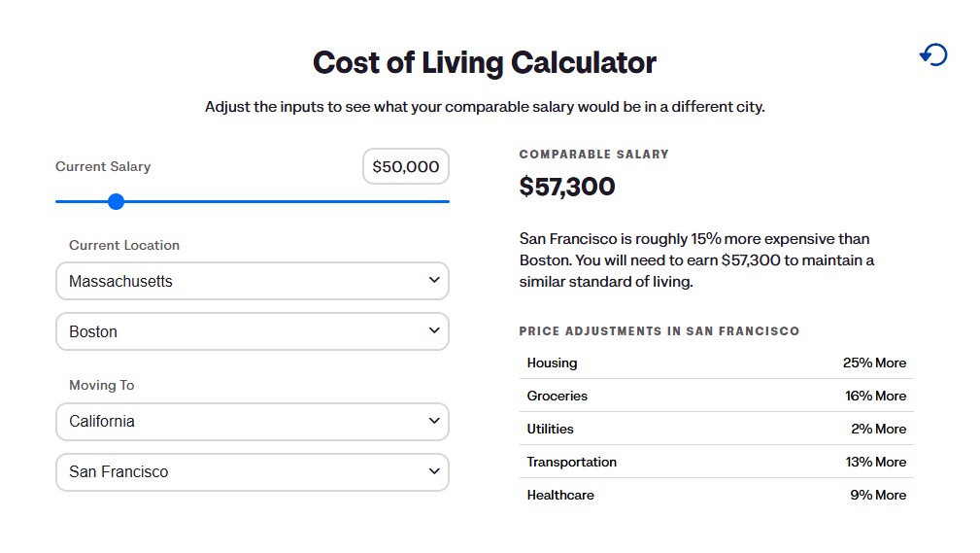Click the Cost of Living Calculator heading
Screen dimensions: 980x553
[x=485, y=63]
